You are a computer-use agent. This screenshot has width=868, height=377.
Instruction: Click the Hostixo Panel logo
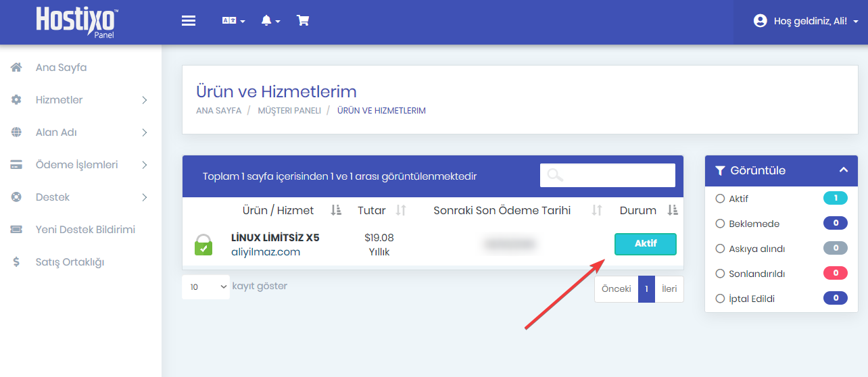point(77,21)
